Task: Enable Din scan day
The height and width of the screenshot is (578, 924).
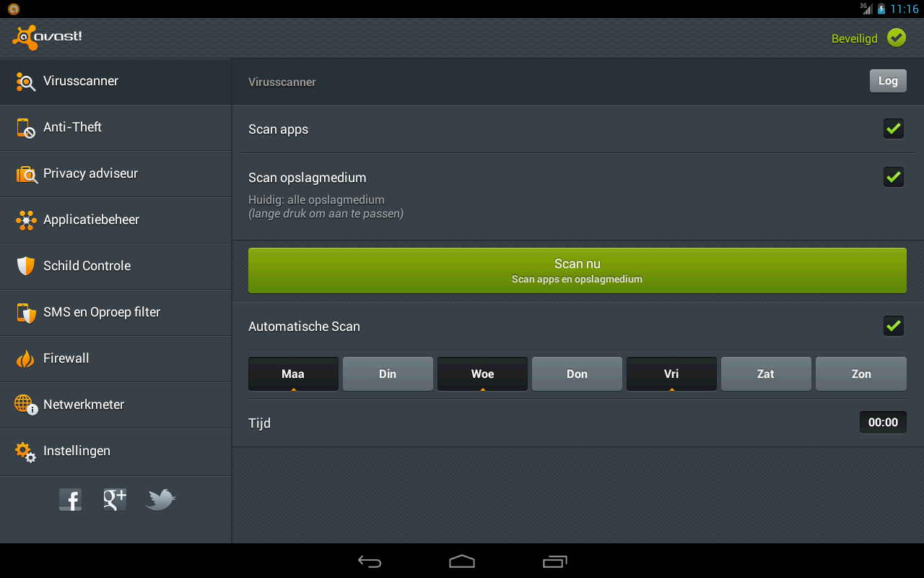Action: pos(388,374)
